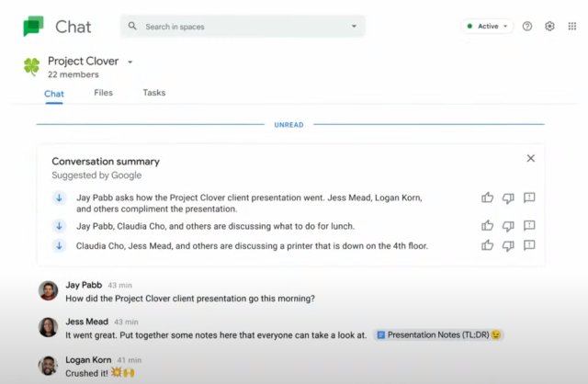Thumbs up the client presentation summary
The image size is (588, 384).
487,198
